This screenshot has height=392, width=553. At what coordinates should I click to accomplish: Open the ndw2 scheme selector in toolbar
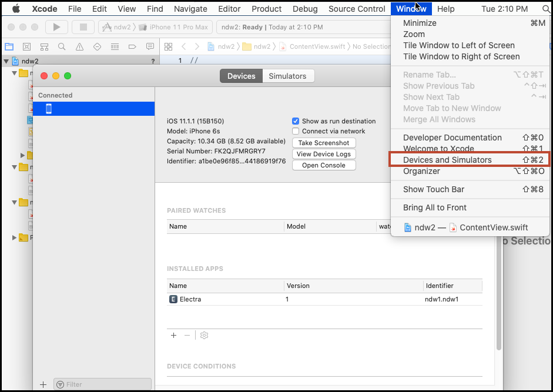(117, 27)
